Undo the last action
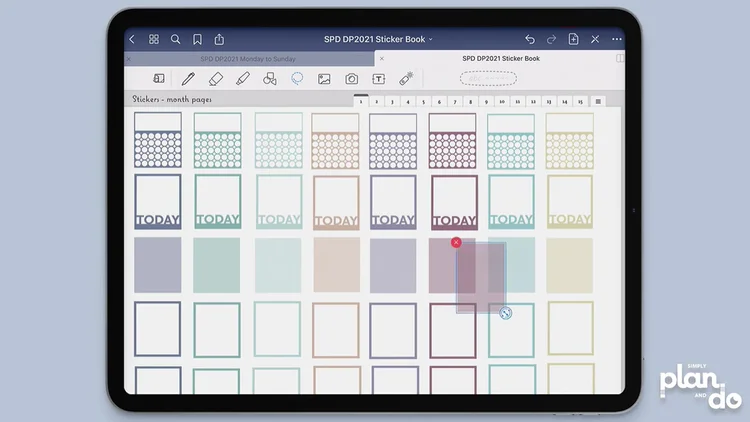Screen dimensions: 750x422 click(529, 39)
